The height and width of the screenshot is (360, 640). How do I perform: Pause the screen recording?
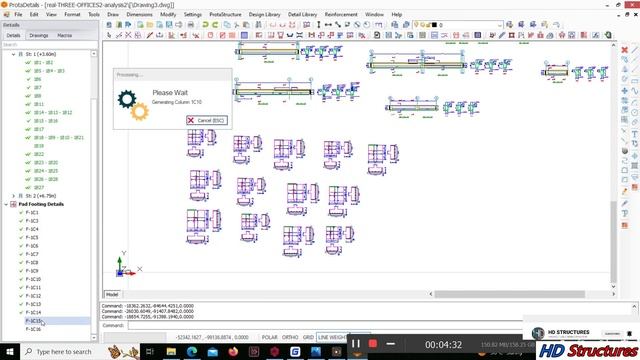[x=356, y=344]
